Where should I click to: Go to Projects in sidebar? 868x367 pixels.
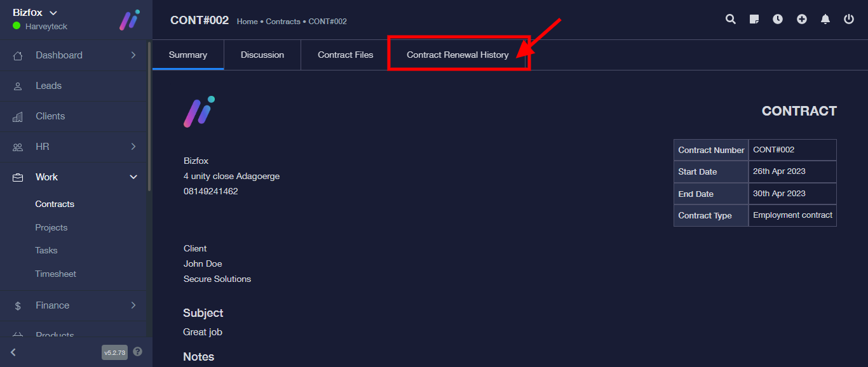click(x=51, y=227)
